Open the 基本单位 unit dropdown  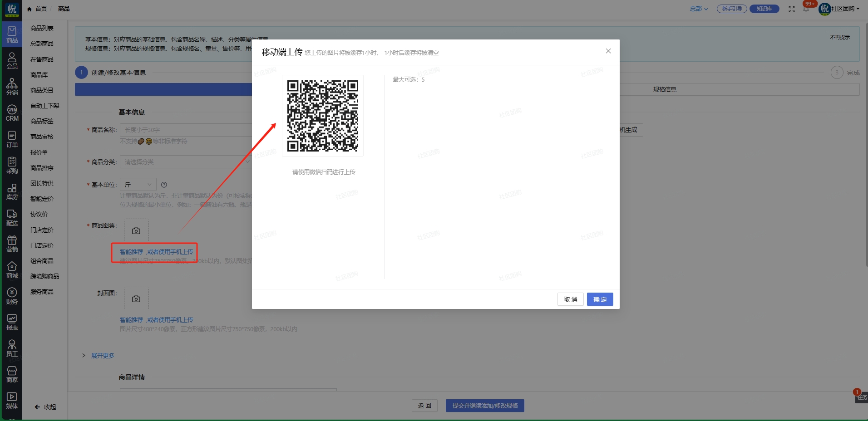pos(138,185)
